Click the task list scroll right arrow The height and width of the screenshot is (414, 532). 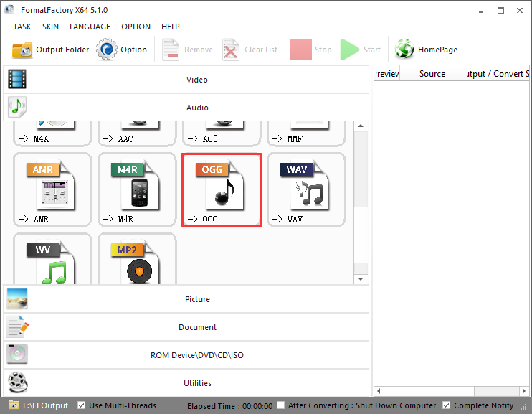coord(524,391)
